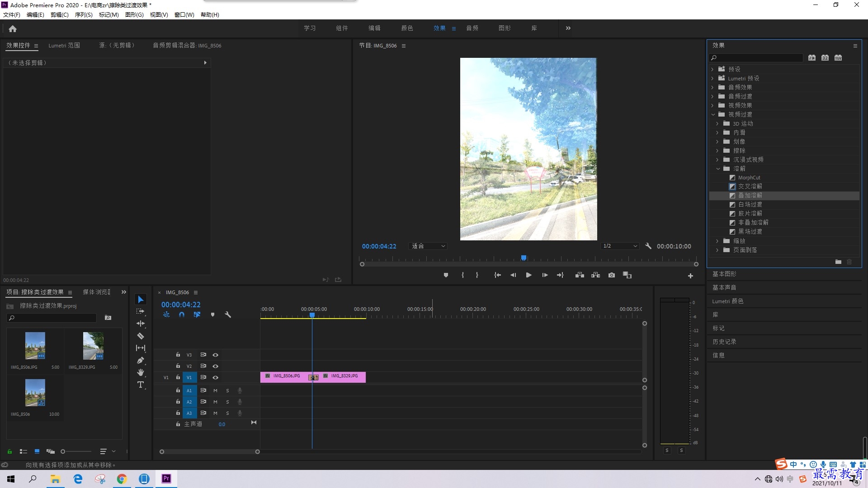Toggle A3 track targeting
Image resolution: width=868 pixels, height=488 pixels.
pos(189,413)
